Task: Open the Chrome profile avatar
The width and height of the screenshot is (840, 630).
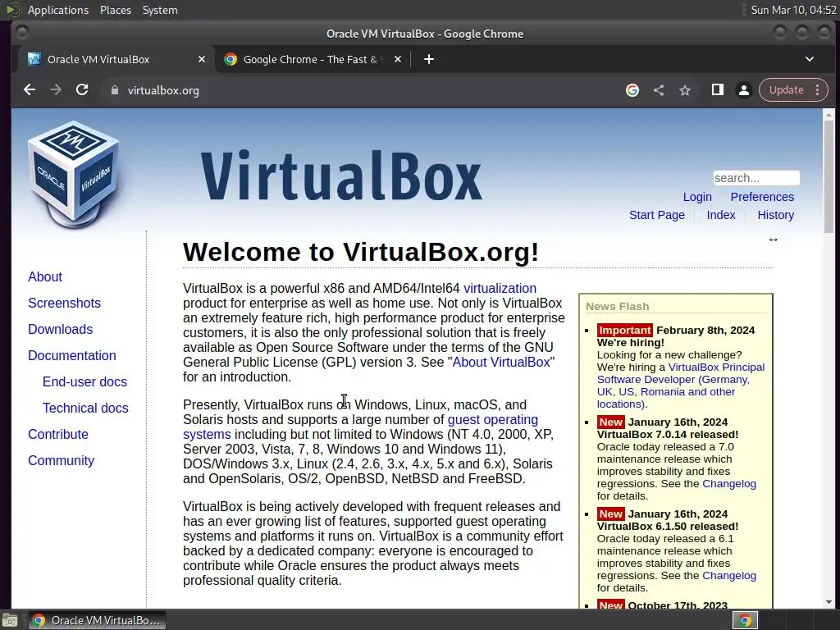Action: 743,90
